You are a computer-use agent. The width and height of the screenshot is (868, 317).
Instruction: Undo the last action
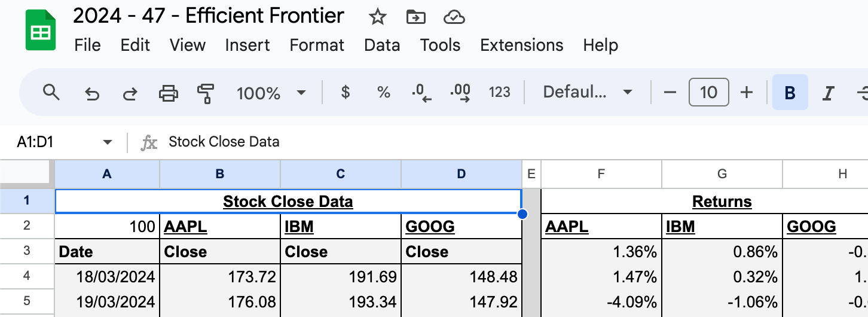[x=91, y=93]
